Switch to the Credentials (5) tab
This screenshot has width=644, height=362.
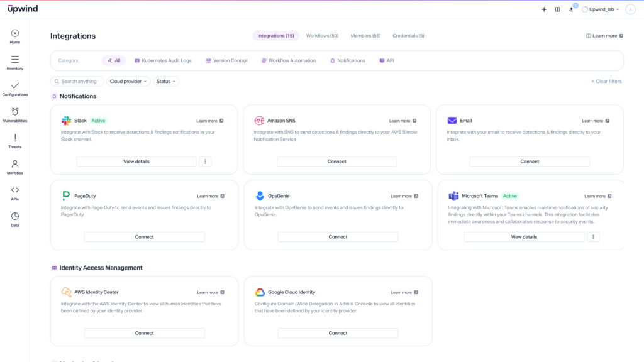[408, 36]
